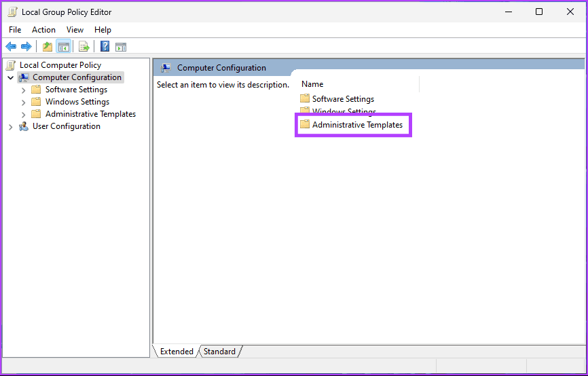Select Software Settings label in tree

tap(77, 90)
